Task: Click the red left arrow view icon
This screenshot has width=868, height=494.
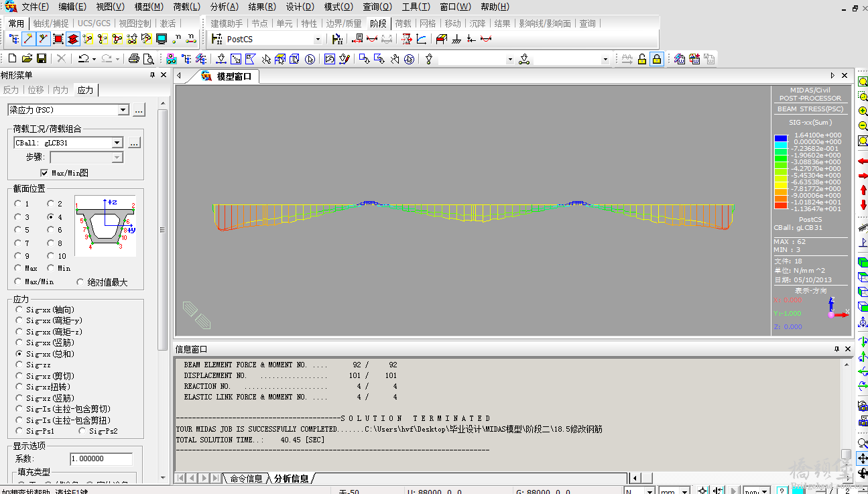Action: click(x=863, y=161)
